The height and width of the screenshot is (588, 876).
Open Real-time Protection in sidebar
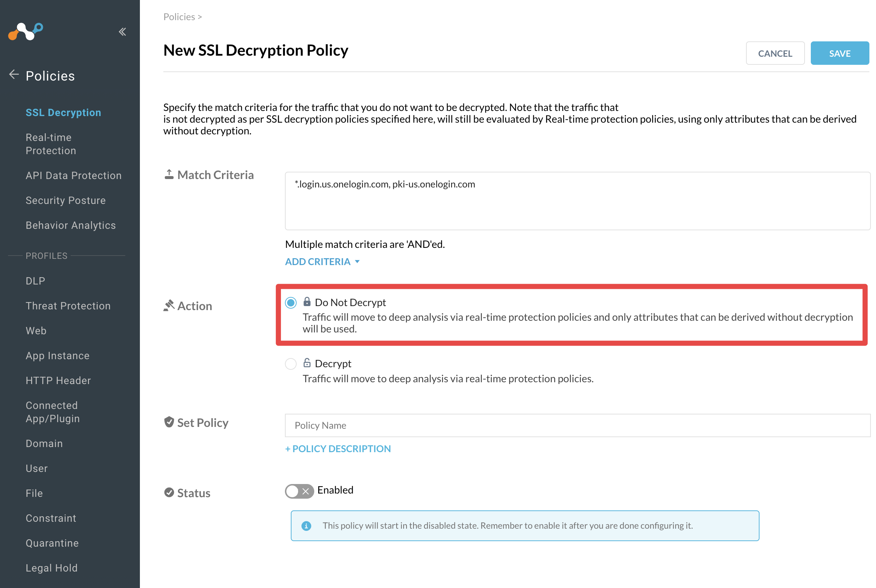51,144
